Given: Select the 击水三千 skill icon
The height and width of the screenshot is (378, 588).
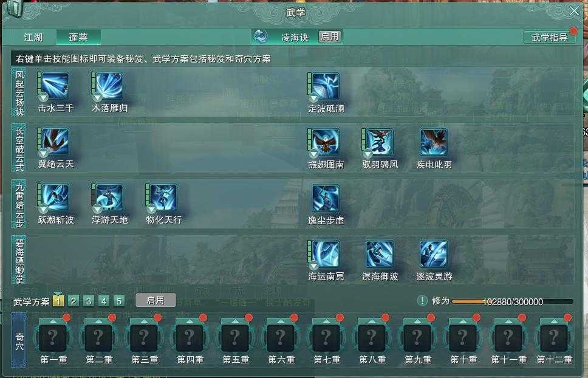Looking at the screenshot, I should point(55,86).
